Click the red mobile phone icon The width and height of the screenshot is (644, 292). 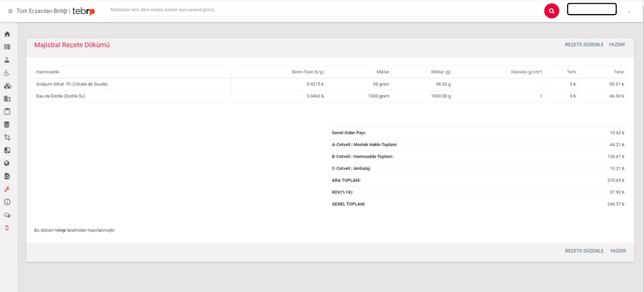[7, 228]
